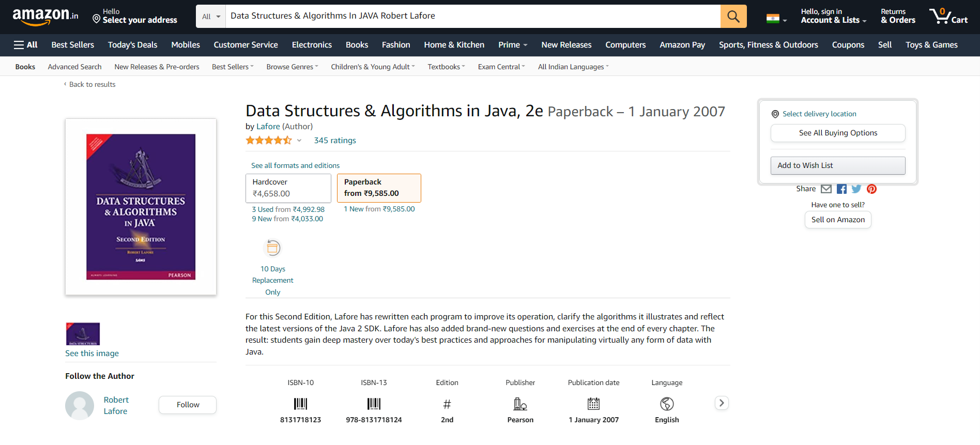Screen dimensions: 980x445
Task: Open Toys & Games nav item
Action: point(931,45)
